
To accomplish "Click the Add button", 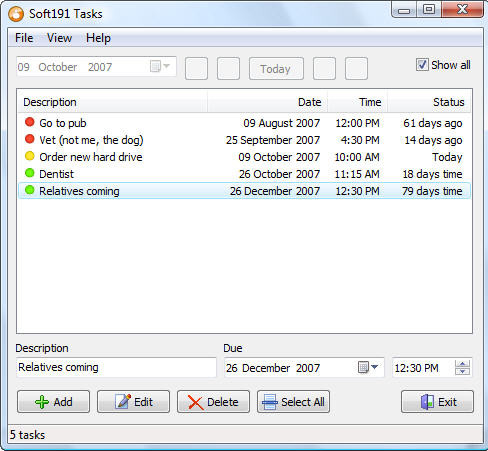I will (x=54, y=402).
